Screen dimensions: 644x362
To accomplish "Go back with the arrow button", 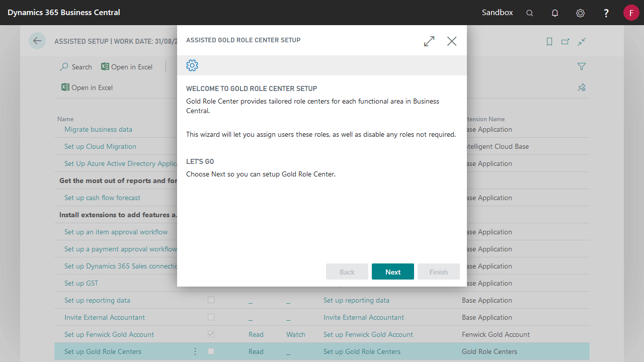I will (x=37, y=41).
